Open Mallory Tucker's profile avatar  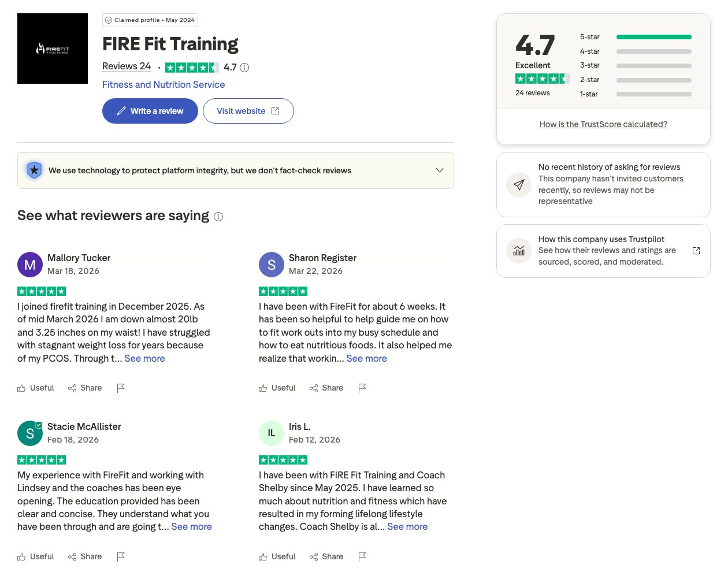(x=30, y=265)
